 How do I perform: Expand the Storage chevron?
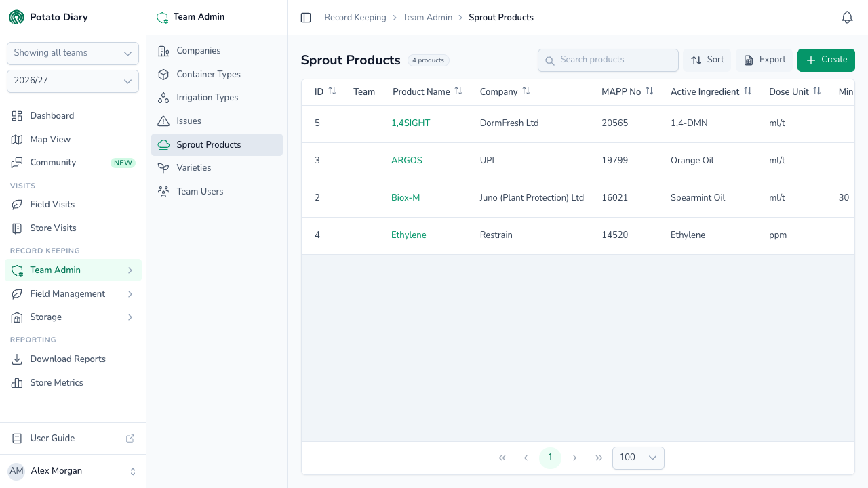(x=130, y=317)
